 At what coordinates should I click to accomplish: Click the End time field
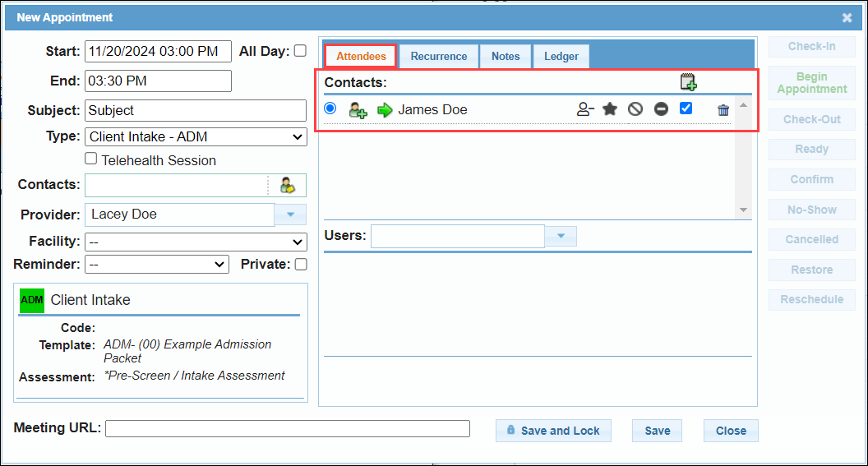click(158, 81)
